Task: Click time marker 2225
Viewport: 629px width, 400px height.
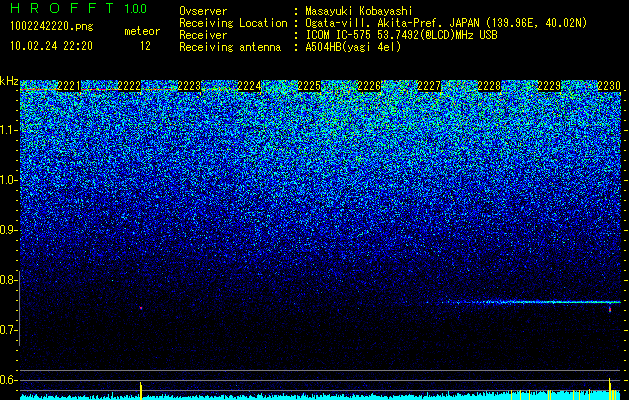Action: click(x=309, y=86)
